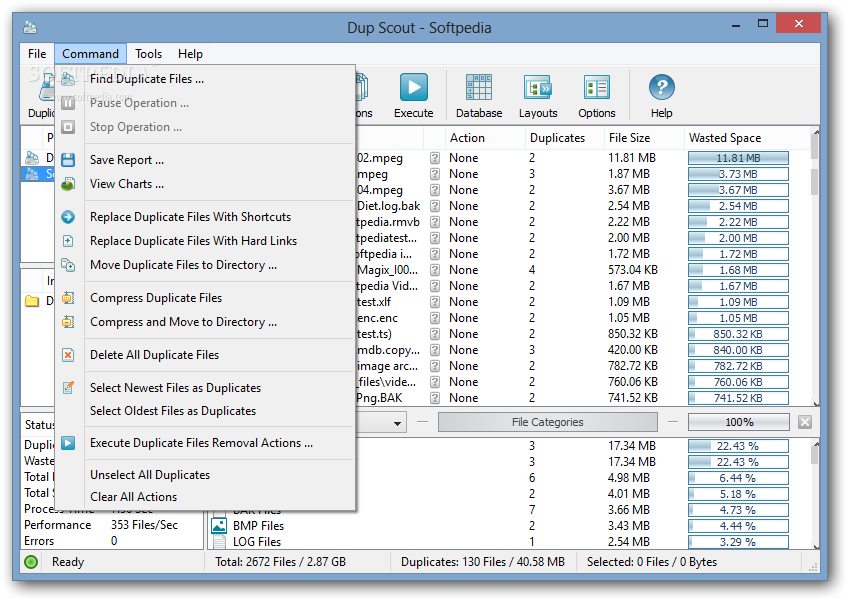The height and width of the screenshot is (601, 848).
Task: Click the Move Duplicate Files icon
Action: [68, 265]
